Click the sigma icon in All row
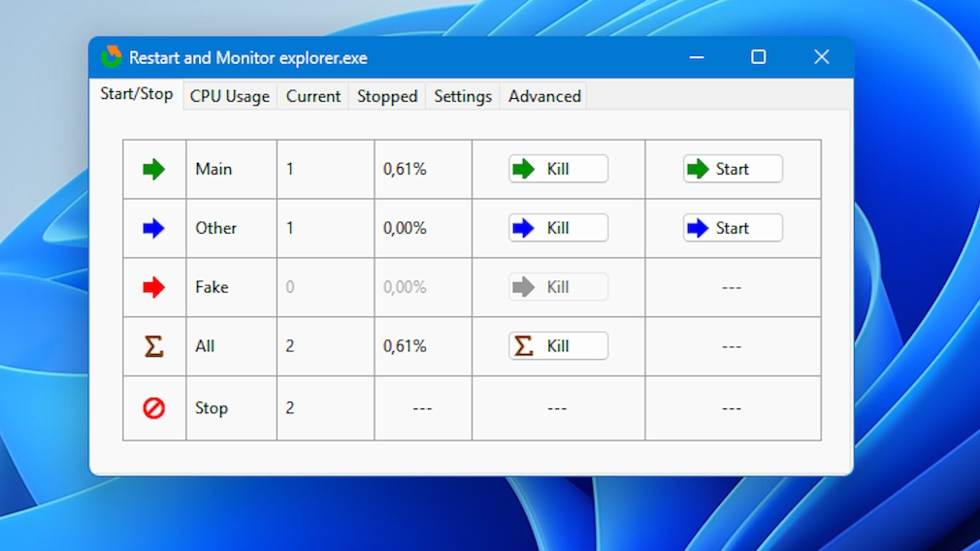980x551 pixels. [153, 346]
